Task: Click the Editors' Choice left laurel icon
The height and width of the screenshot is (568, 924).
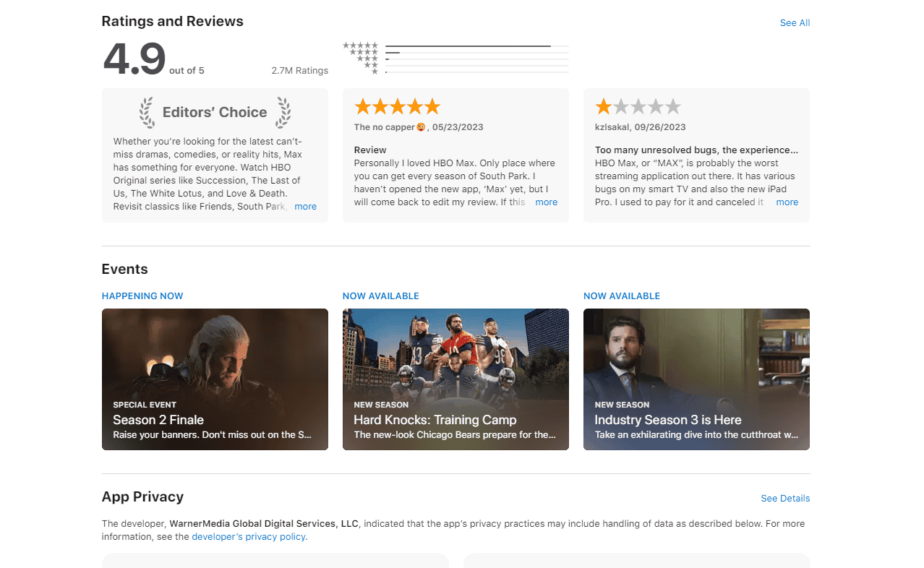Action: pyautogui.click(x=147, y=112)
